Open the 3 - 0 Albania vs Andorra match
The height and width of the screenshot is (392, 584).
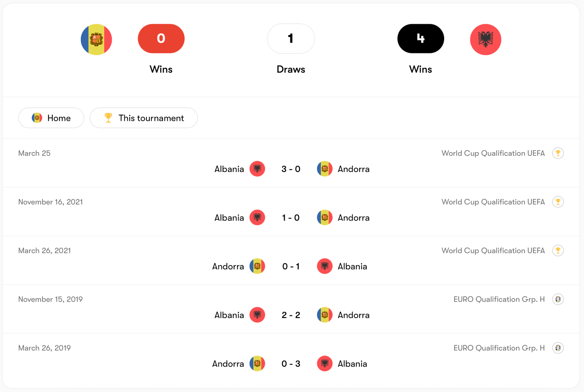click(291, 169)
